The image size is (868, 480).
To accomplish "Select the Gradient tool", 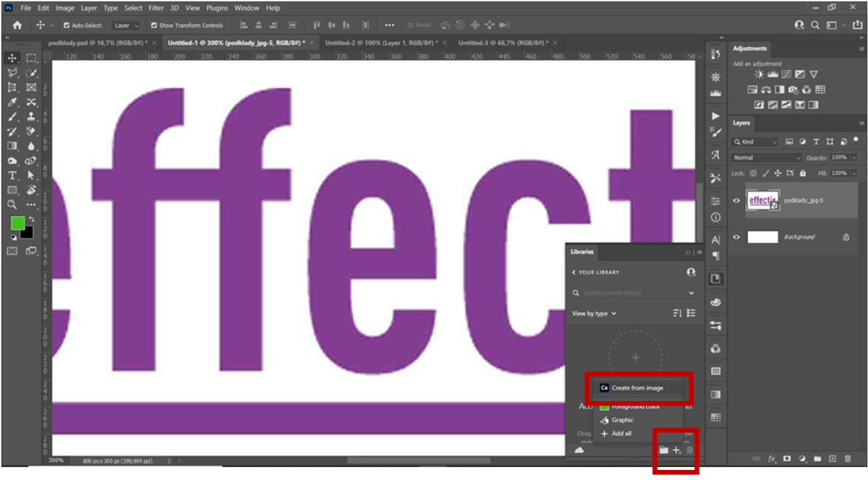I will (x=12, y=147).
